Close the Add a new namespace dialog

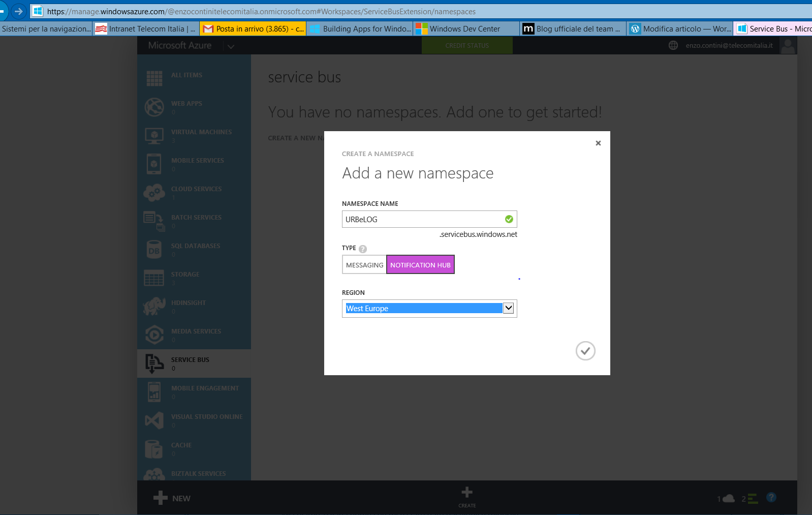tap(598, 143)
